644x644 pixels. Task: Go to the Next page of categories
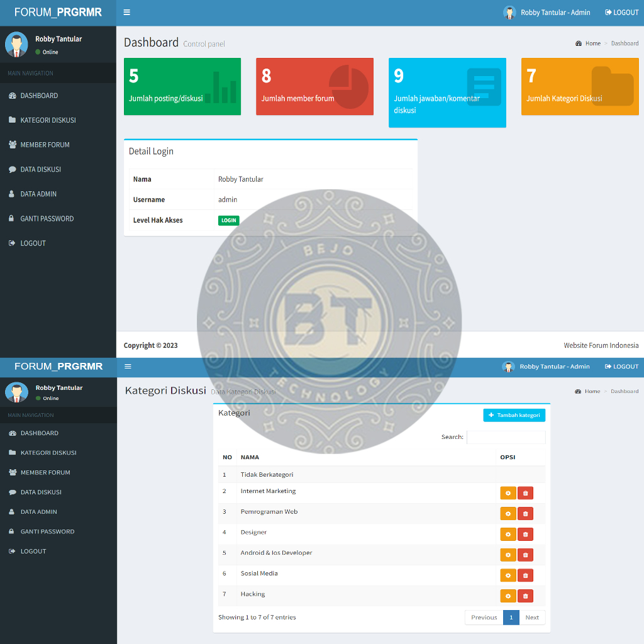(532, 618)
